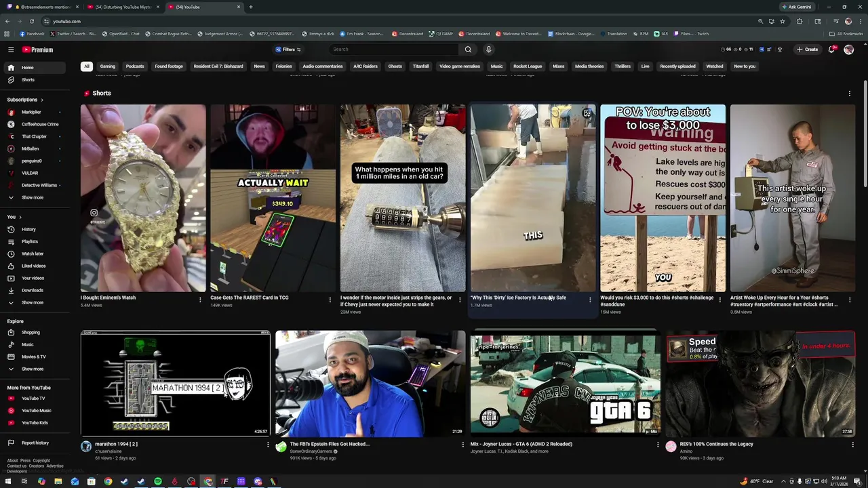Click the YouTube search input field
The width and height of the screenshot is (868, 488).
(395, 49)
